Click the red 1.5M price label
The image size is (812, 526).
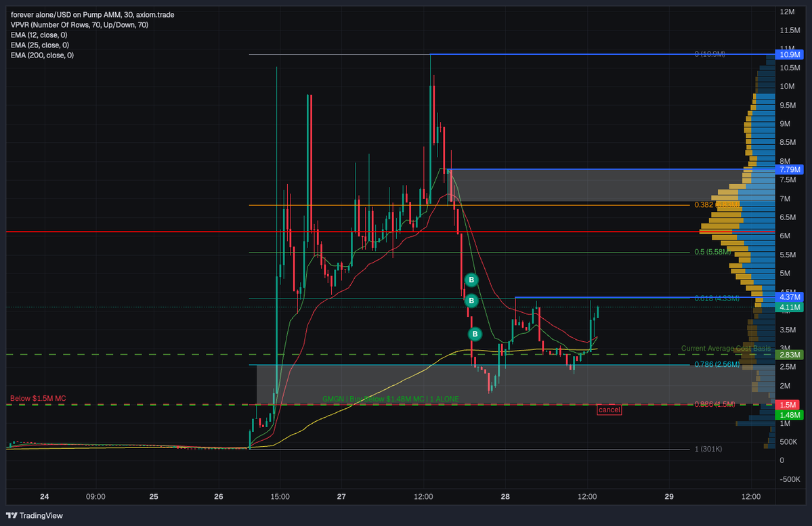[787, 405]
